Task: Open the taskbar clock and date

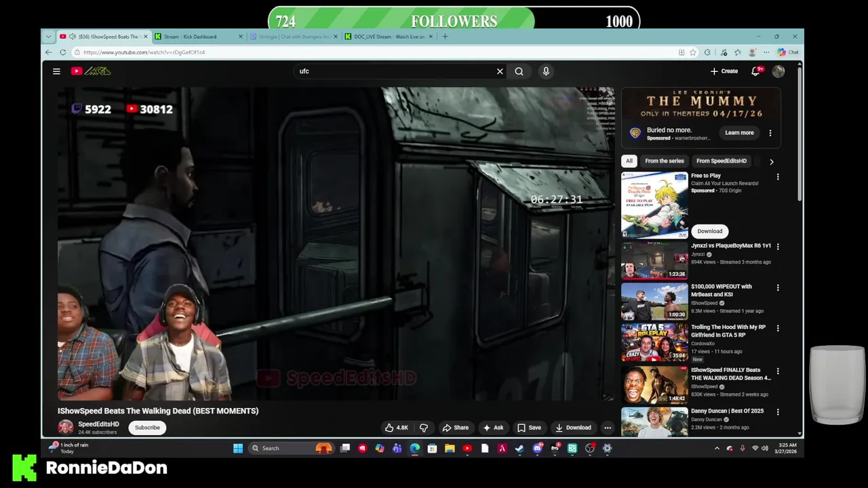Action: [787, 448]
